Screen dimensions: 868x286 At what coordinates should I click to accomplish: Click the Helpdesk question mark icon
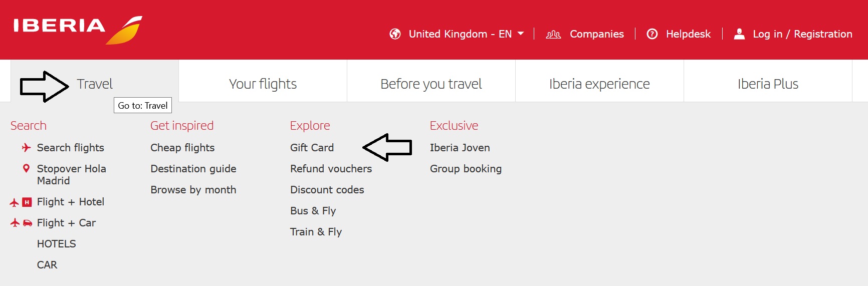click(x=652, y=34)
